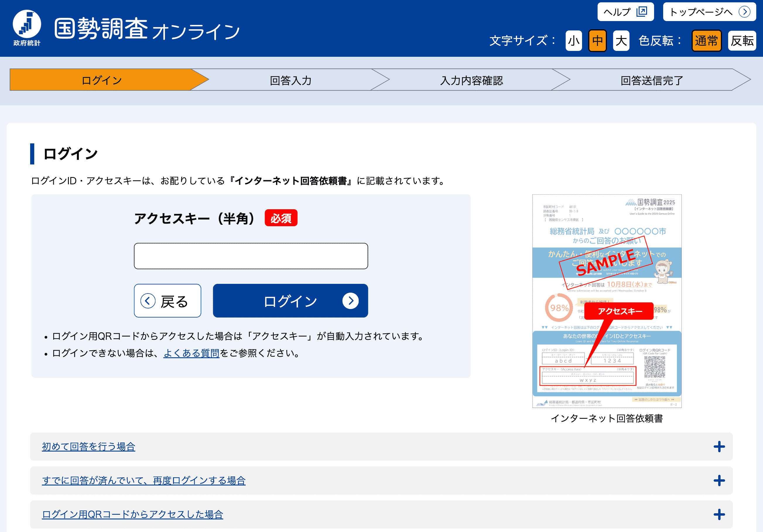Expand すでに回答が済んでいて、再度ログインする場合 section

point(143,480)
